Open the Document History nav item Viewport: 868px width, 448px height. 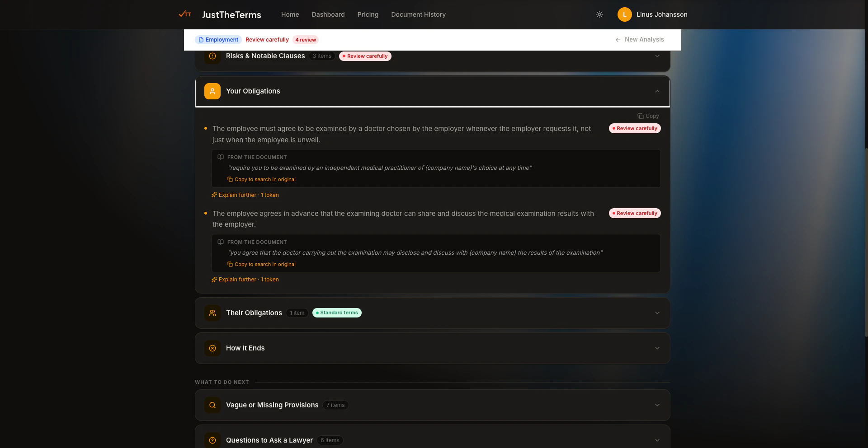pyautogui.click(x=419, y=14)
